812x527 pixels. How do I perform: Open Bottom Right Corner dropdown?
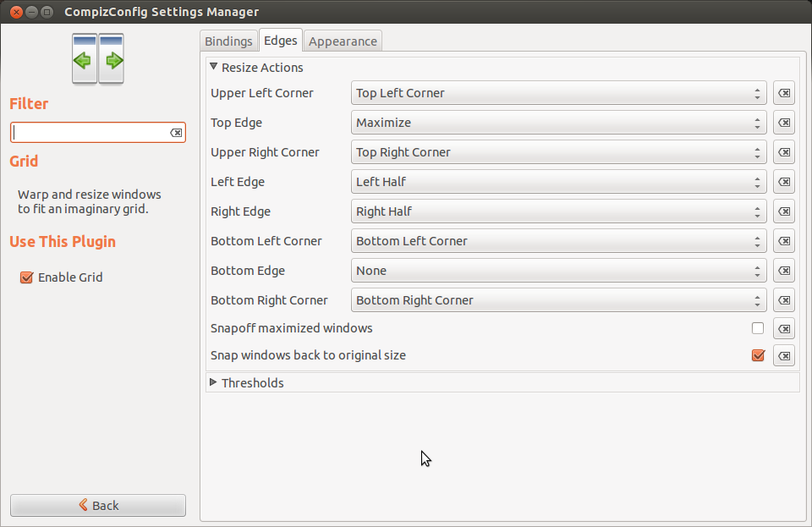click(559, 300)
